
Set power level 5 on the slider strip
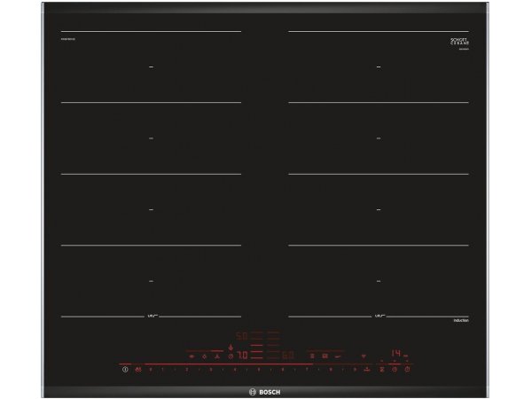259,369
